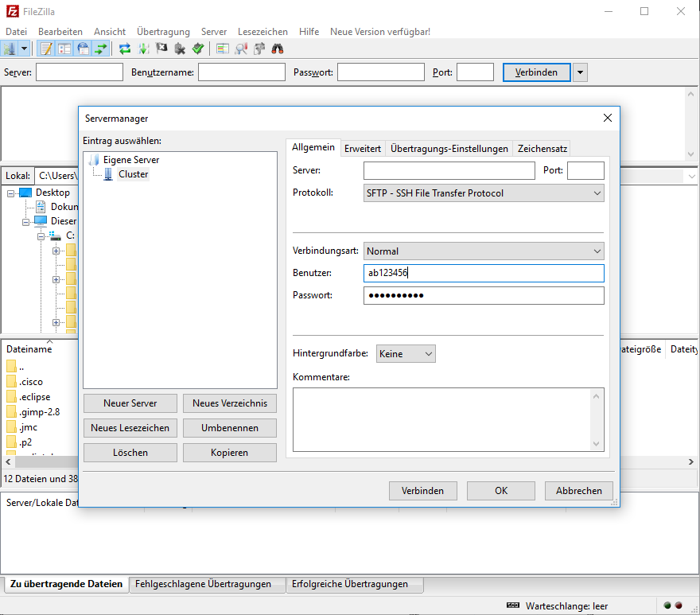Toggle transfer queue display icon
The image size is (700, 615).
101,49
